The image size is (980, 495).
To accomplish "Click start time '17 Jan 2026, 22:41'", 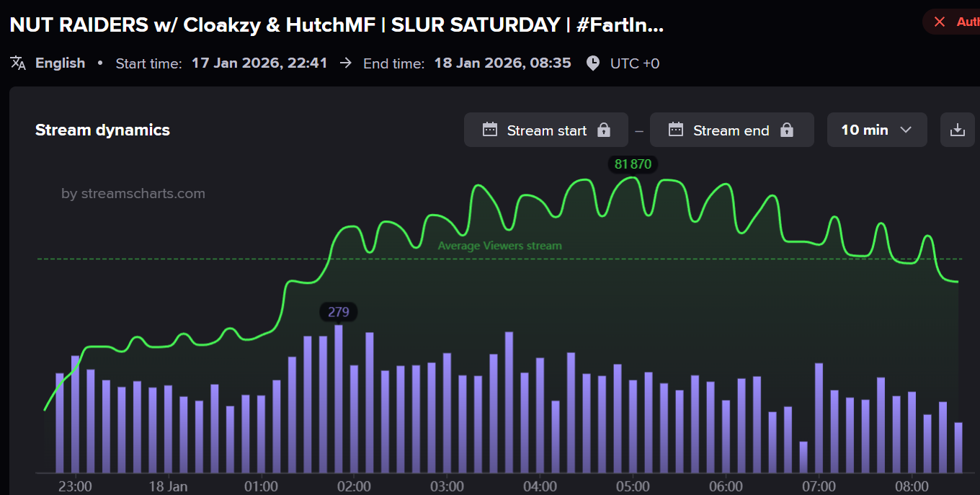I will pos(259,63).
